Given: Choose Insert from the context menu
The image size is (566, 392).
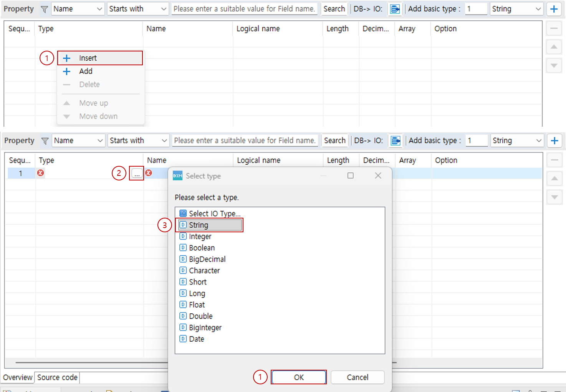Looking at the screenshot, I should coord(88,58).
